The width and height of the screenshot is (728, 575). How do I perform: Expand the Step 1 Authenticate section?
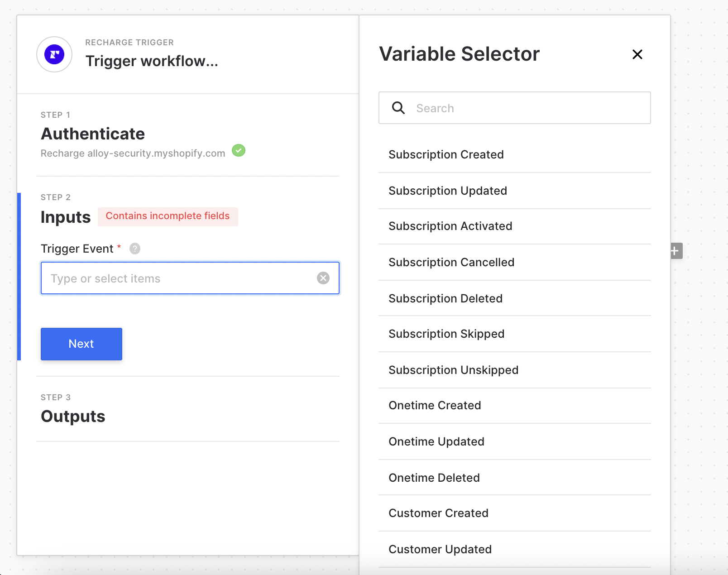click(93, 134)
